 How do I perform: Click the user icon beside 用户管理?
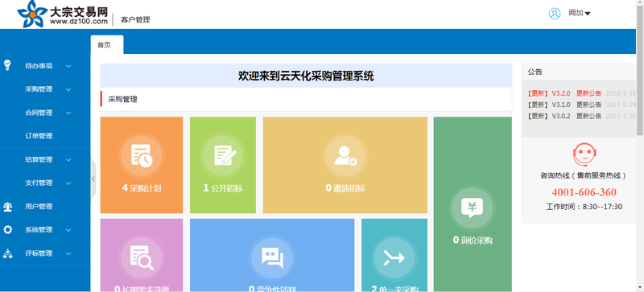(7, 207)
